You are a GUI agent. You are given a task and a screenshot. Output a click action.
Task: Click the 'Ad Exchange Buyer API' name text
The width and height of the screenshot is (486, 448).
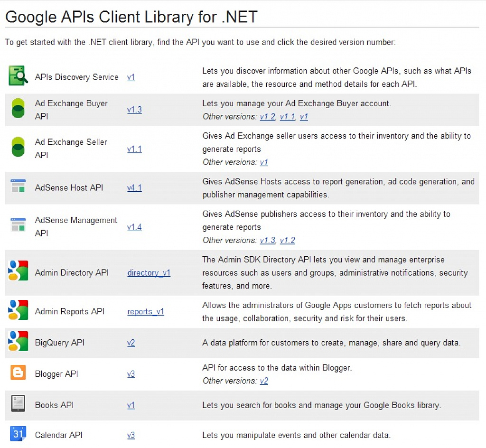point(71,110)
